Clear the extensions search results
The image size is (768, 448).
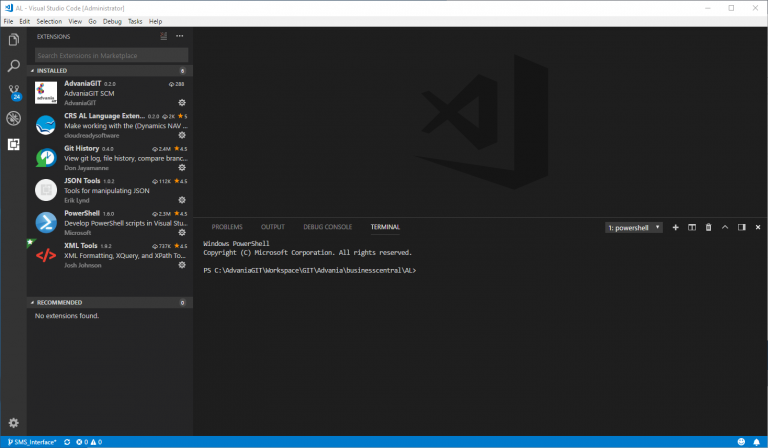pos(164,36)
